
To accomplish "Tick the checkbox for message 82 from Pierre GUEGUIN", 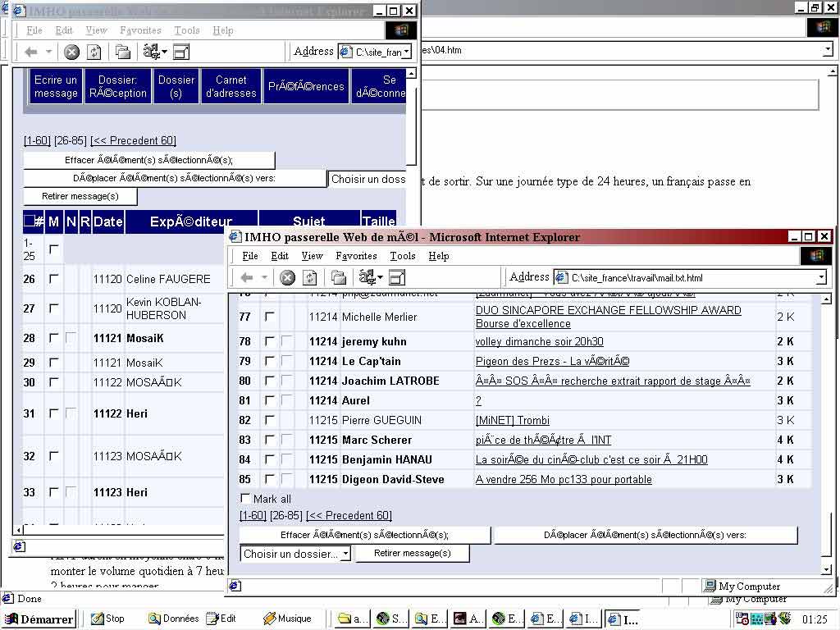I will click(x=269, y=420).
